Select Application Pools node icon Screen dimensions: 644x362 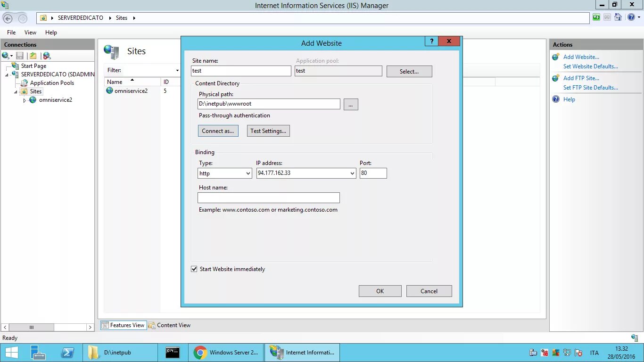[24, 83]
